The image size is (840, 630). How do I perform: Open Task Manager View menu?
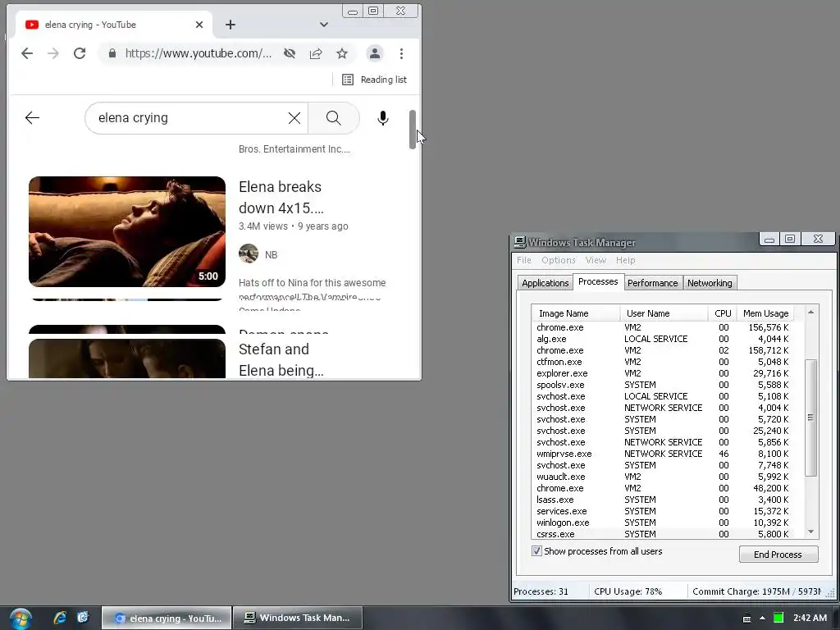coord(596,260)
